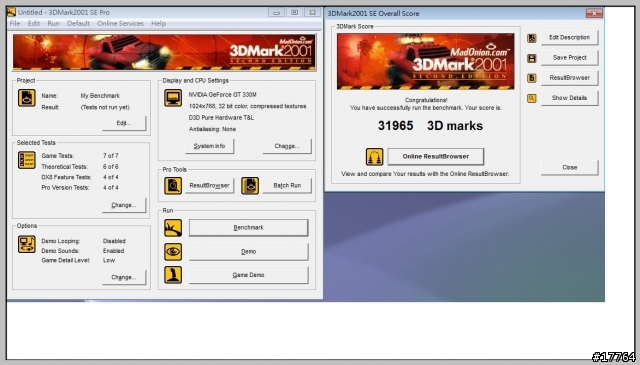Open the Online Services menu

[x=120, y=24]
